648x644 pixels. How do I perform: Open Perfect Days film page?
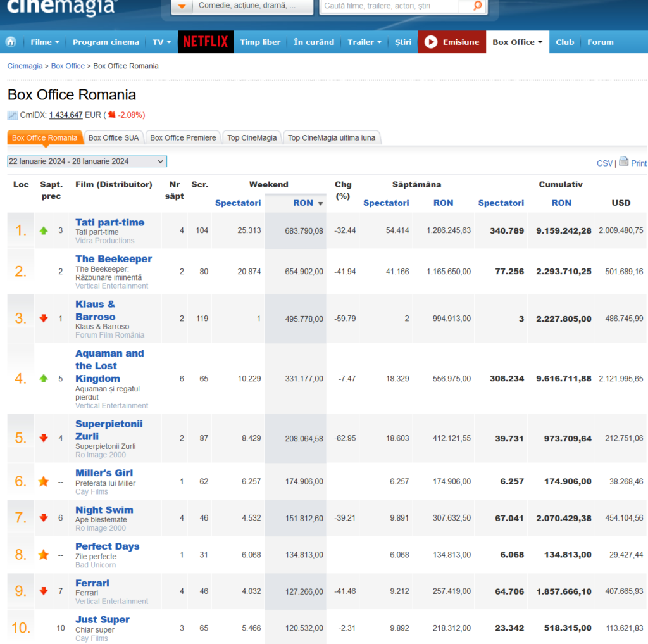click(x=108, y=546)
